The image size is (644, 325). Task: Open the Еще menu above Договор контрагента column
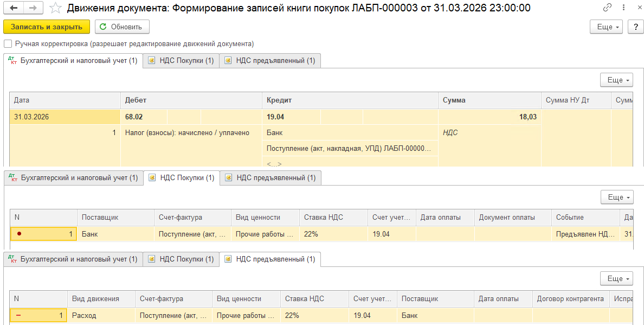point(616,278)
